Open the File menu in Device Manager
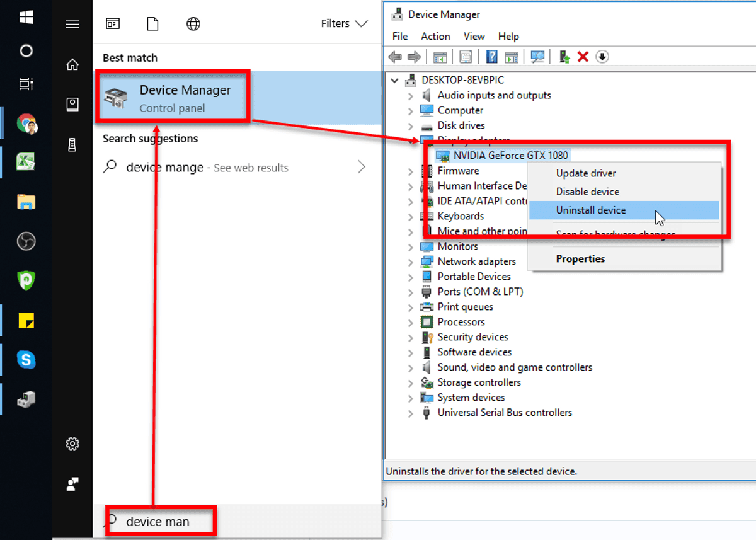Image resolution: width=756 pixels, height=540 pixels. click(400, 37)
